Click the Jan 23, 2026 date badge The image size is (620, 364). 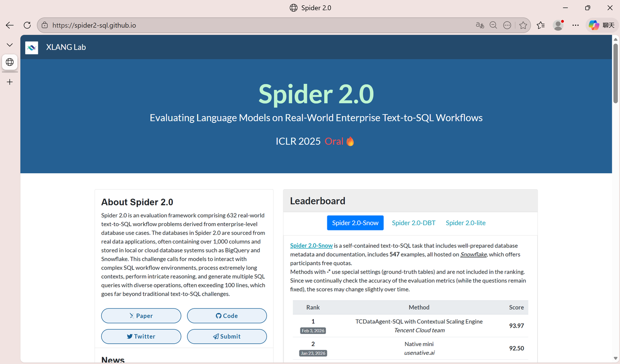coord(313,353)
